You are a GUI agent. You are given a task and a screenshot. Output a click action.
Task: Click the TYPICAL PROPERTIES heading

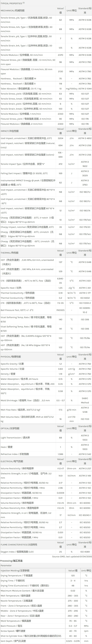pyautogui.click(x=13, y=3)
